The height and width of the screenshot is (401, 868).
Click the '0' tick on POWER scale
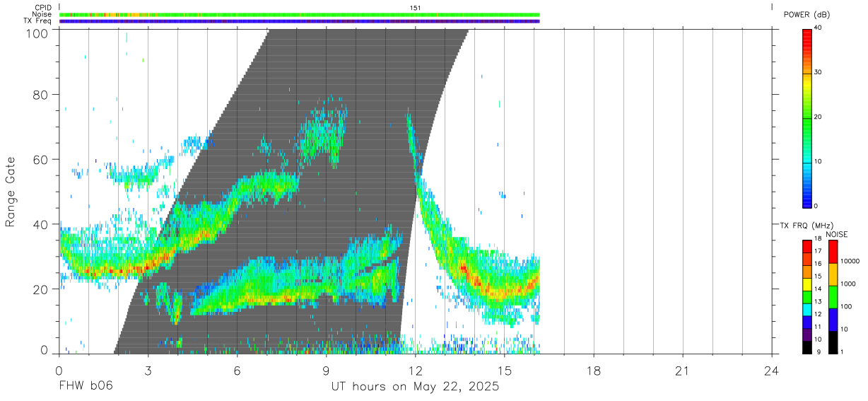(816, 207)
